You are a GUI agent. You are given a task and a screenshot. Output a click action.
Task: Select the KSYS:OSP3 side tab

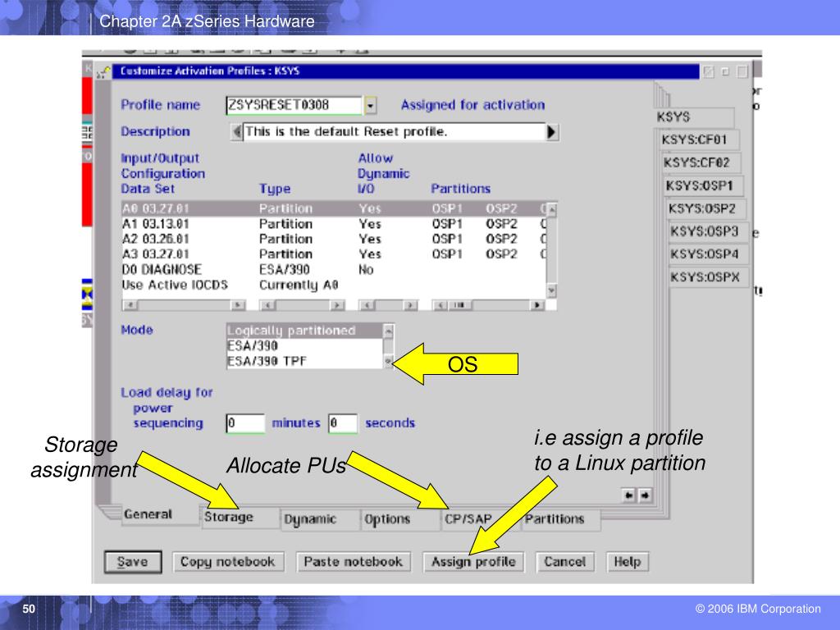(708, 232)
